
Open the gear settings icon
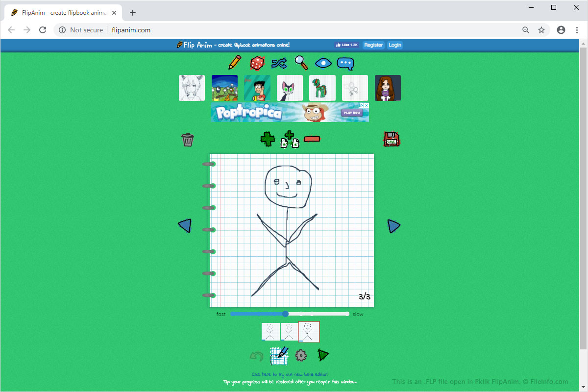(x=301, y=356)
